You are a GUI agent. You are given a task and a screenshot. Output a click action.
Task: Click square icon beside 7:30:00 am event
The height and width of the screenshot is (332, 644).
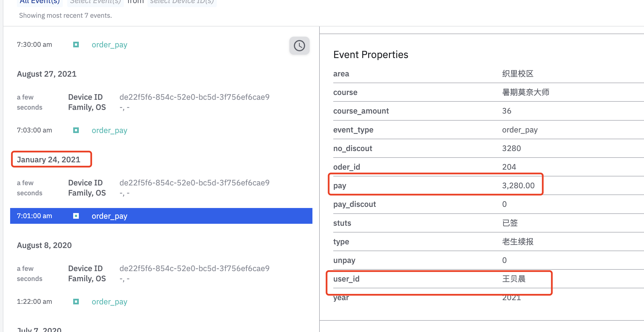(x=76, y=45)
